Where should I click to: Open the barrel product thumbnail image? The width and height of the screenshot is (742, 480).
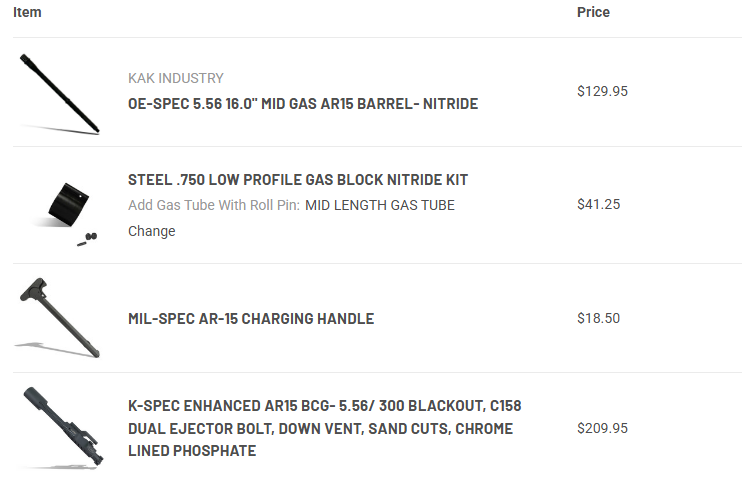tap(60, 94)
